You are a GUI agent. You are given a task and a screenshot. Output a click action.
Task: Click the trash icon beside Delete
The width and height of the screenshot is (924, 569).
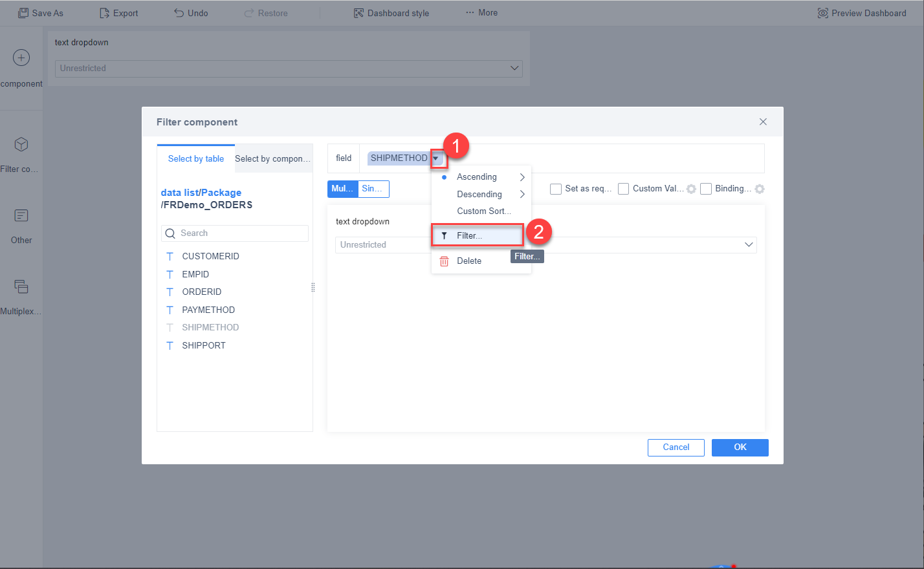(444, 261)
